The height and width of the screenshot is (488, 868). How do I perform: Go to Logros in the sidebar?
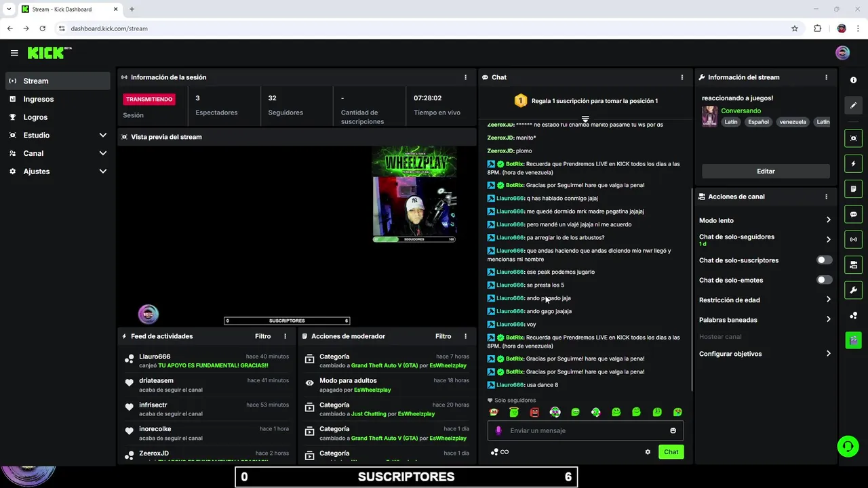57,117
